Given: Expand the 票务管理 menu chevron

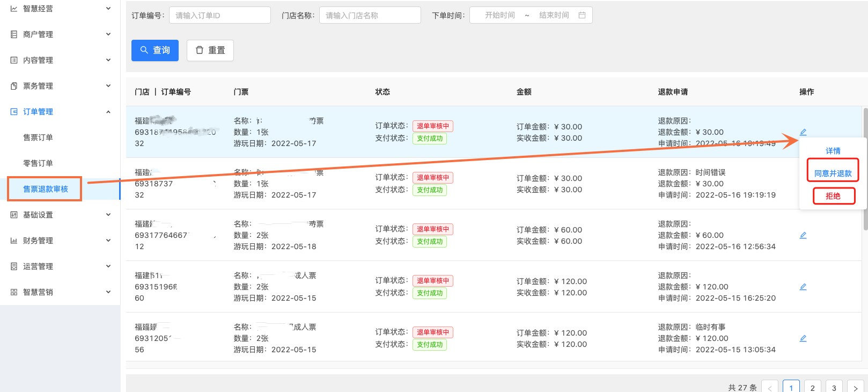Looking at the screenshot, I should point(108,86).
